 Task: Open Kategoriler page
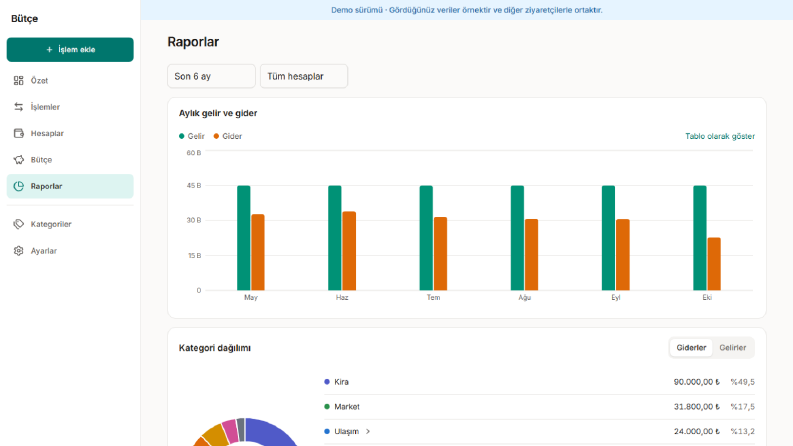[70, 224]
